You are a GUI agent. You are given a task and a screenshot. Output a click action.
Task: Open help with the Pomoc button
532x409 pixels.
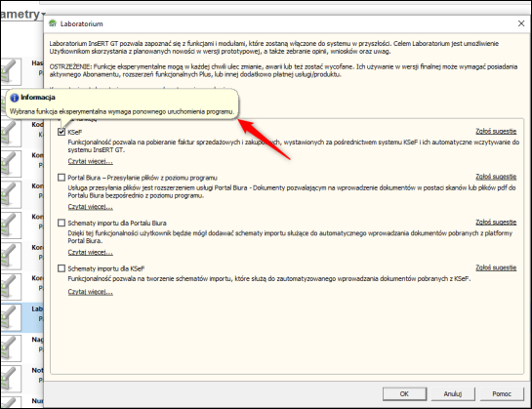502,393
